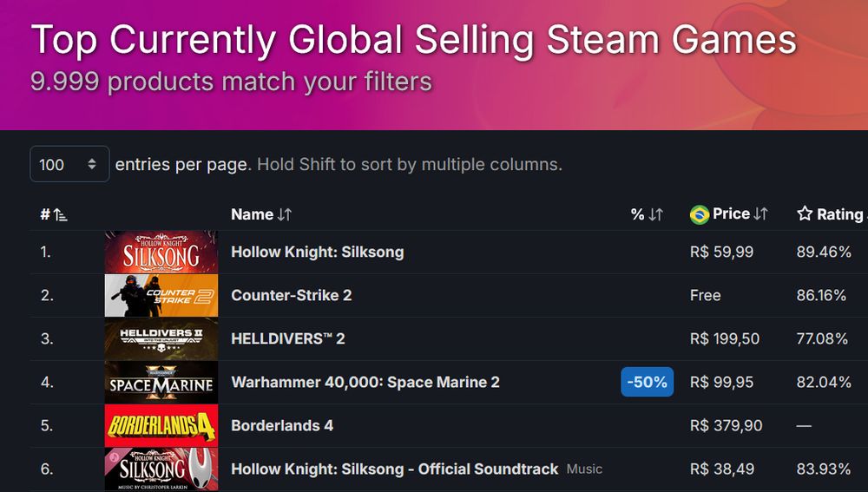Open the HELLDIVERS 2 title link
The height and width of the screenshot is (492, 868).
point(288,338)
